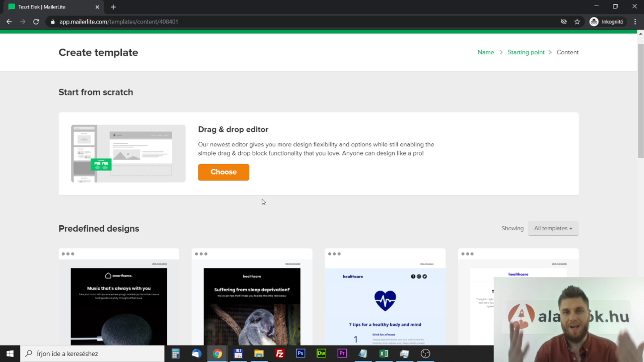Viewport: 644px width, 362px height.
Task: Click the taskbar search box
Action: coord(92,354)
